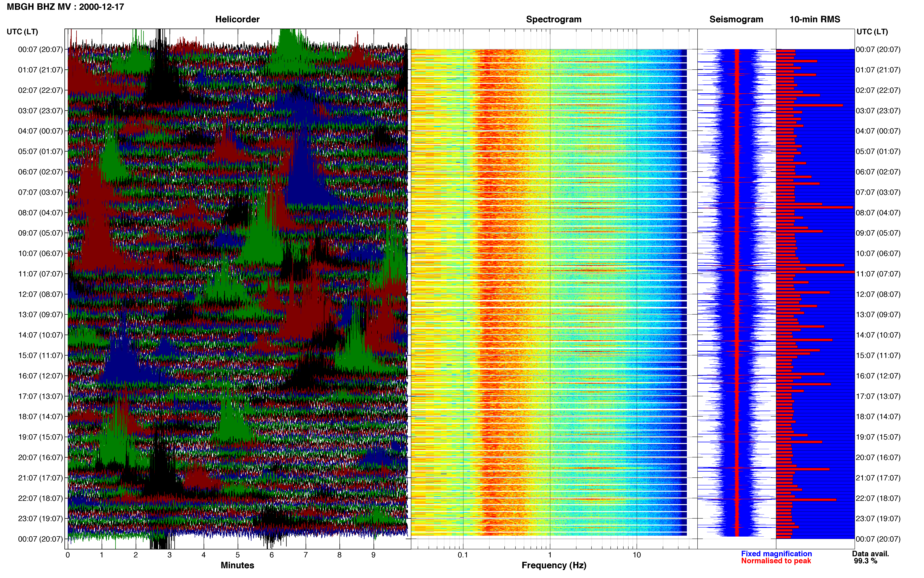Image resolution: width=924 pixels, height=578 pixels.
Task: Click left-axis time label 09:07 (05:07)
Action: (40, 233)
